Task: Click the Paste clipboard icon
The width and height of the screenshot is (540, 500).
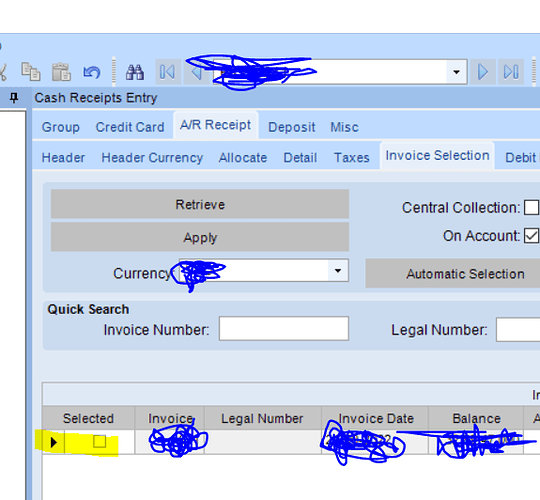Action: pos(61,72)
